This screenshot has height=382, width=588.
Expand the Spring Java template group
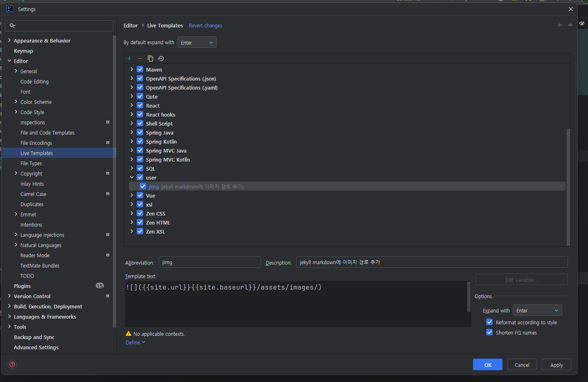tap(132, 133)
